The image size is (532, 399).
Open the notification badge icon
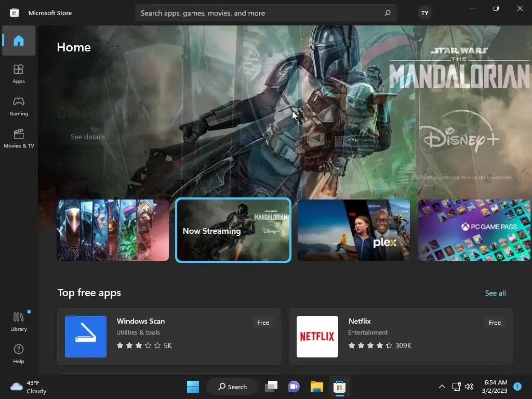pos(517,387)
